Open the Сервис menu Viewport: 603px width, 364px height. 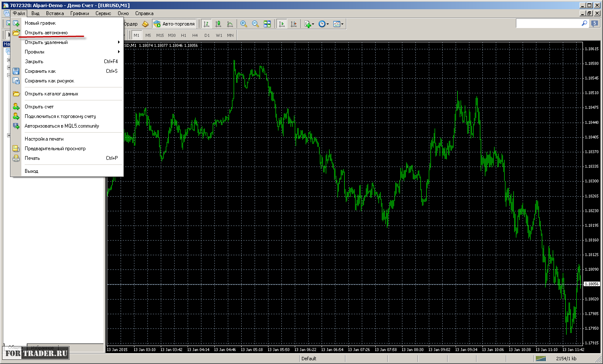(x=103, y=13)
